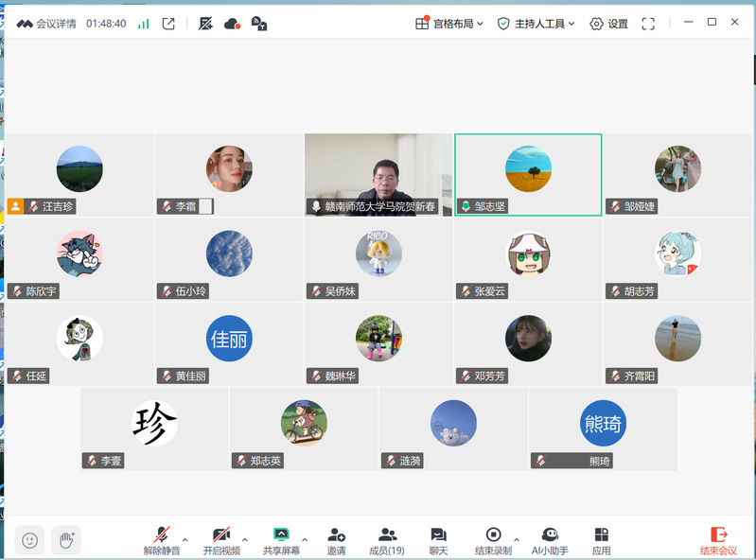Click the network signal strength icon
Screen dimensions: 756x560
(144, 24)
